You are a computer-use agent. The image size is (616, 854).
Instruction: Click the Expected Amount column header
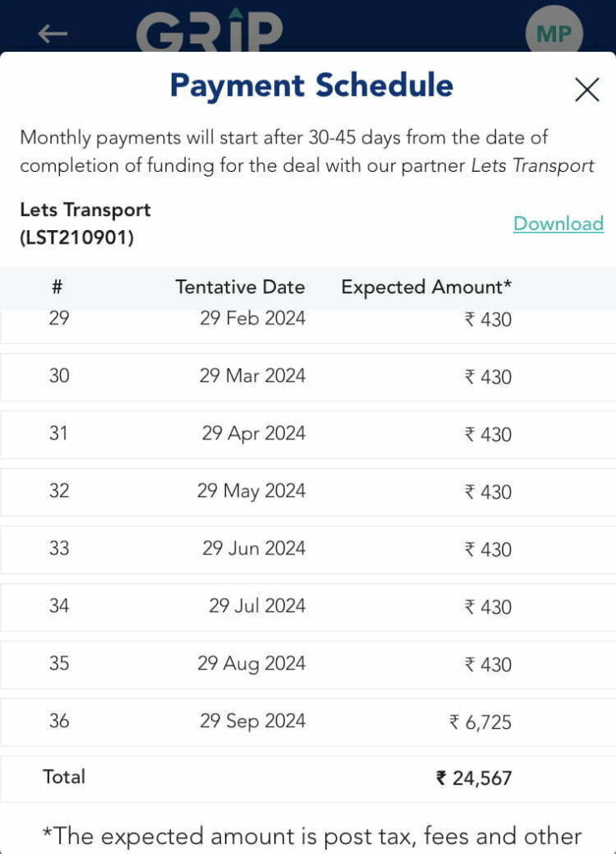click(x=426, y=288)
